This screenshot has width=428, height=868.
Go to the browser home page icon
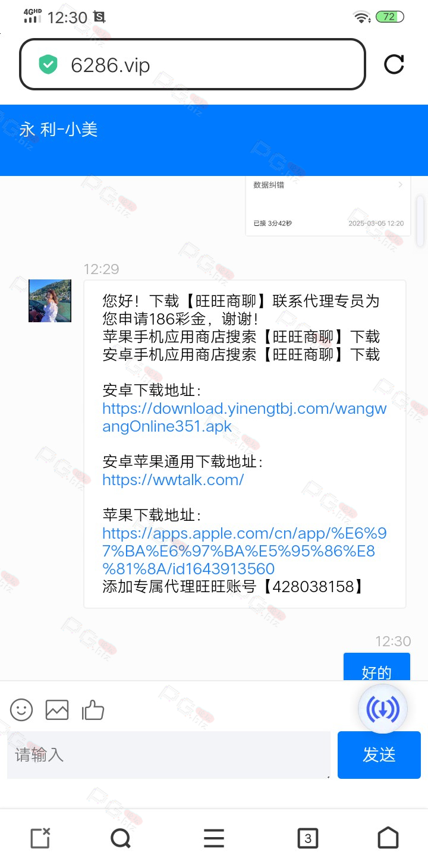coord(388,838)
